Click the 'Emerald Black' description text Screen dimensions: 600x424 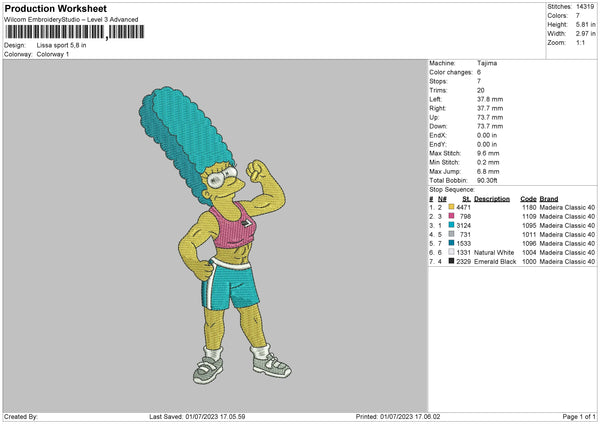495,261
